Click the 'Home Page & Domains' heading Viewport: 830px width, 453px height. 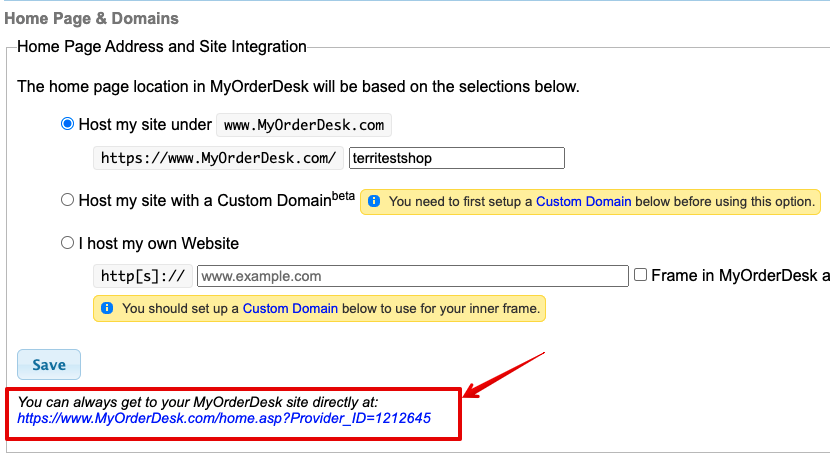tap(92, 19)
